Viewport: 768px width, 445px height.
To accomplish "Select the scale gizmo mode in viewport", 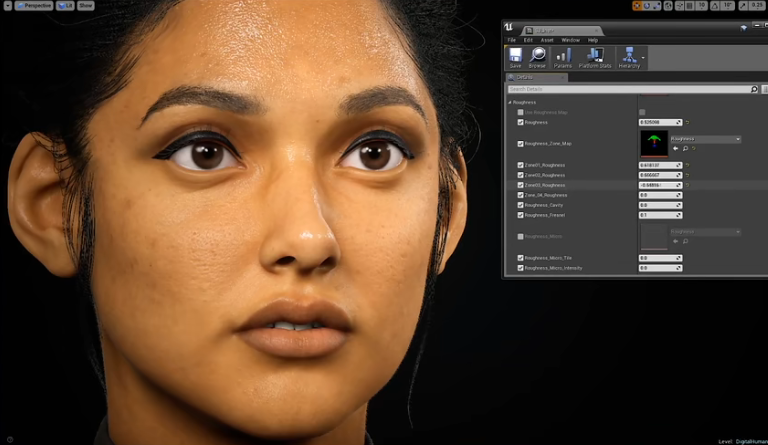I will point(656,6).
